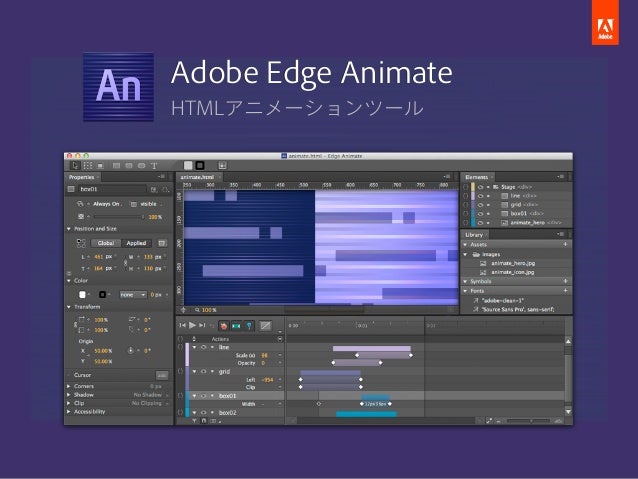Click the layout preferences toolbar icon
The height and width of the screenshot is (479, 638).
coord(222,165)
